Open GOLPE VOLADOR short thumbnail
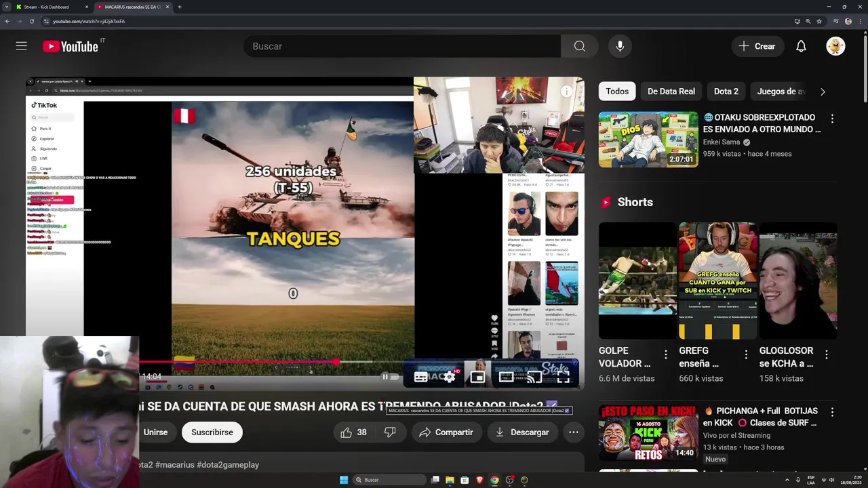This screenshot has width=868, height=488. pos(637,281)
